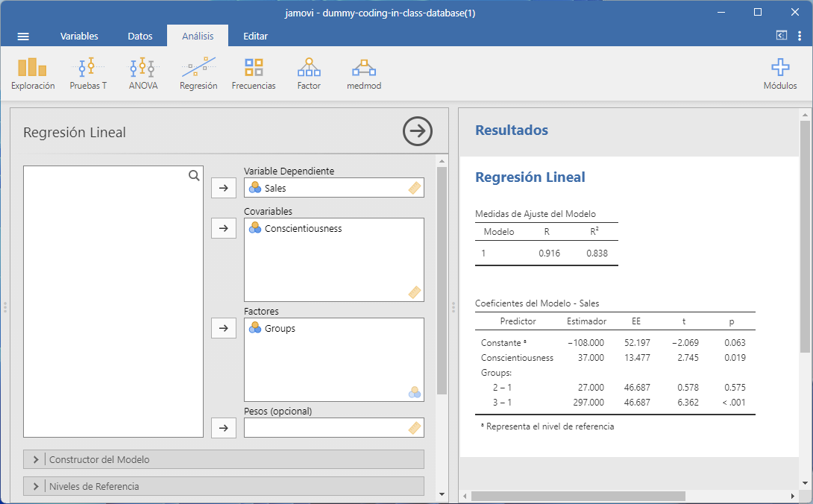The width and height of the screenshot is (813, 504).
Task: Open the Frecuencias analyses menu
Action: click(254, 74)
